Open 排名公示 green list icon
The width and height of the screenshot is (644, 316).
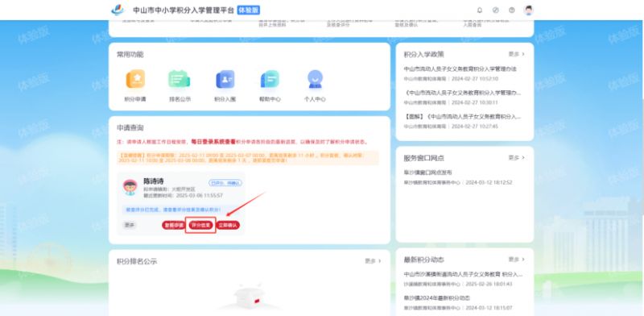180,79
